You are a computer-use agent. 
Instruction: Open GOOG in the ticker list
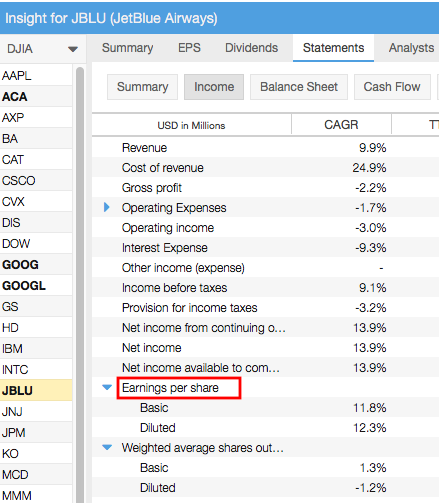point(36,265)
